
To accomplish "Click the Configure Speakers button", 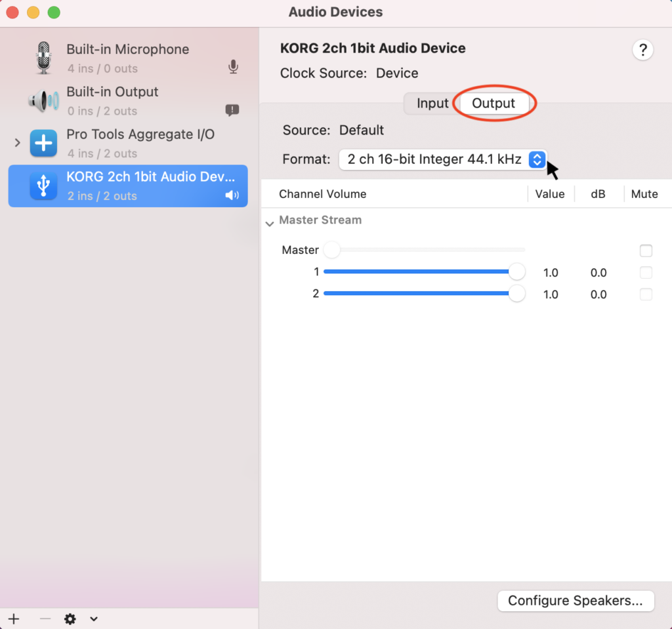I will [576, 601].
